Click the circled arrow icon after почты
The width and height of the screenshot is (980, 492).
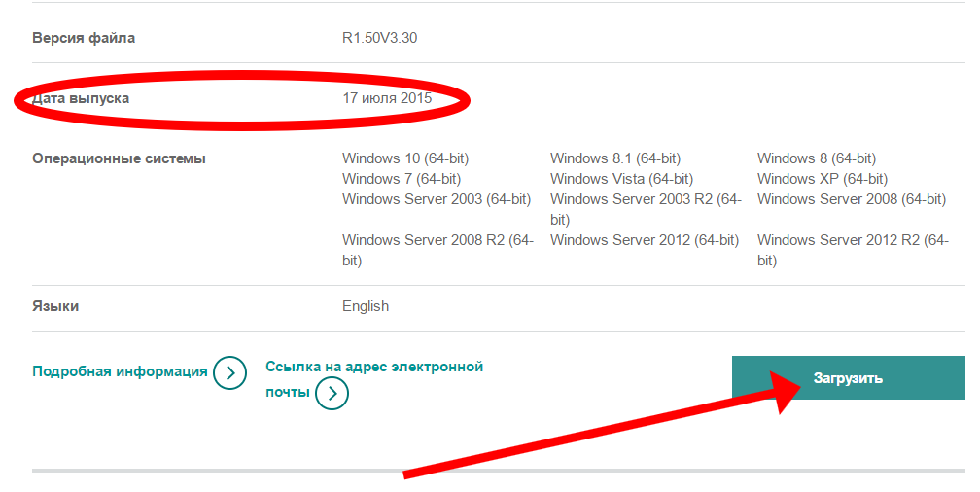point(332,393)
